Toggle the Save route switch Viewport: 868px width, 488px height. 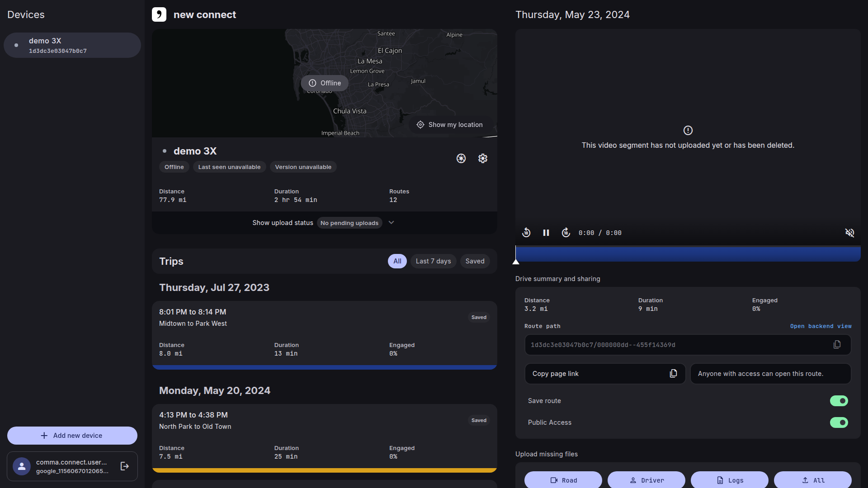coord(839,401)
